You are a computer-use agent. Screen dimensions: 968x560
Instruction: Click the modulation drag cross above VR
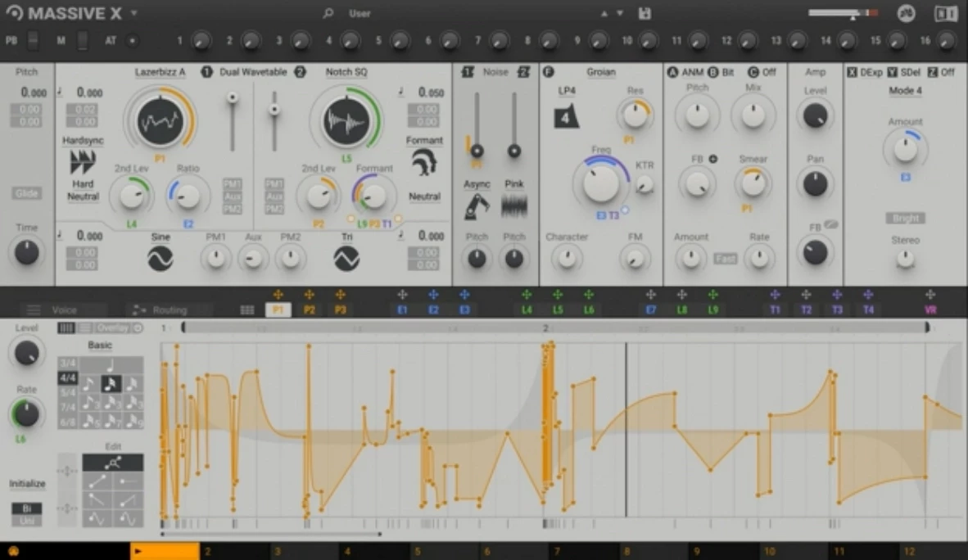[x=930, y=295]
